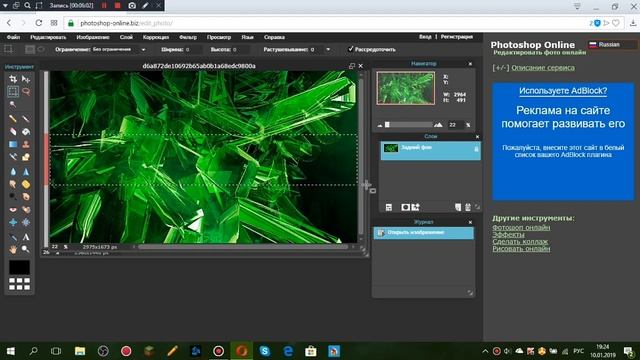Open the Russian language selector
640x360 pixels.
click(612, 44)
